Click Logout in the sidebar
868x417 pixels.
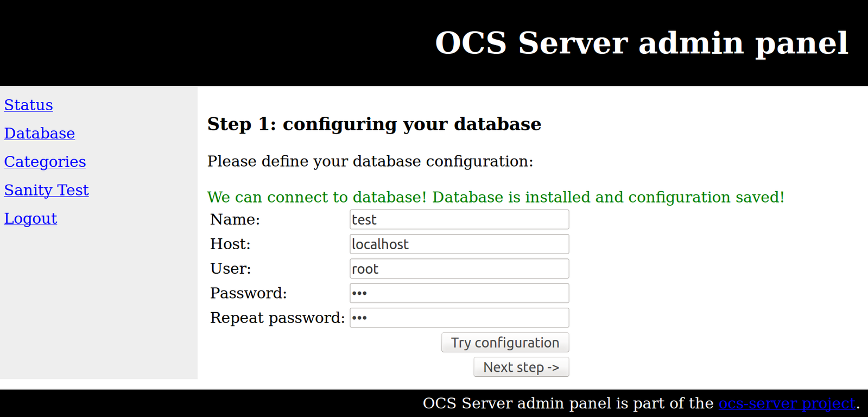coord(31,218)
